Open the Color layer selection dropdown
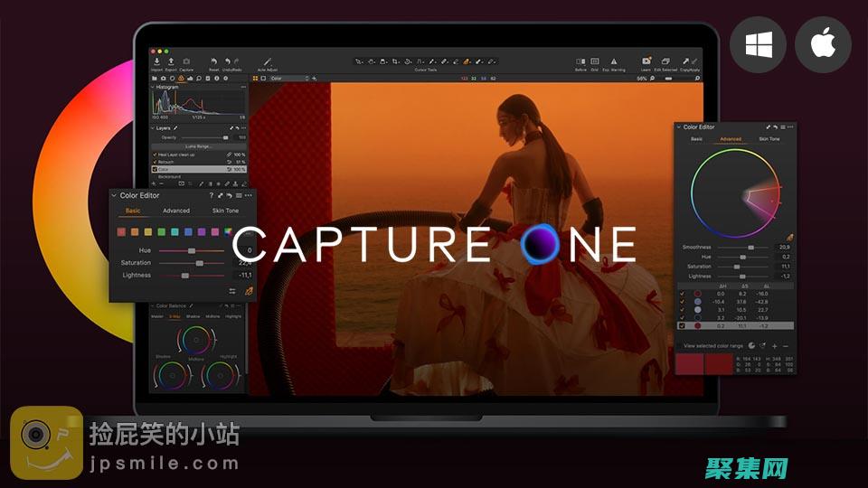 (289, 79)
